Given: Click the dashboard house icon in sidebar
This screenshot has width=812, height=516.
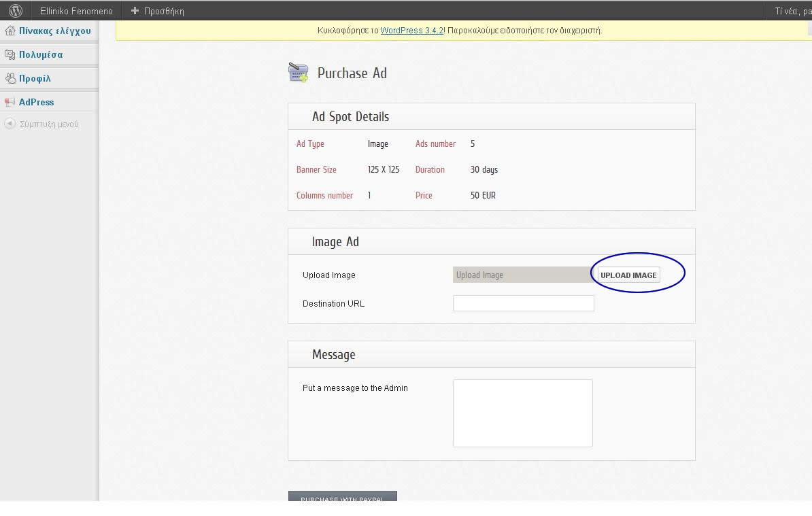Looking at the screenshot, I should 10,31.
